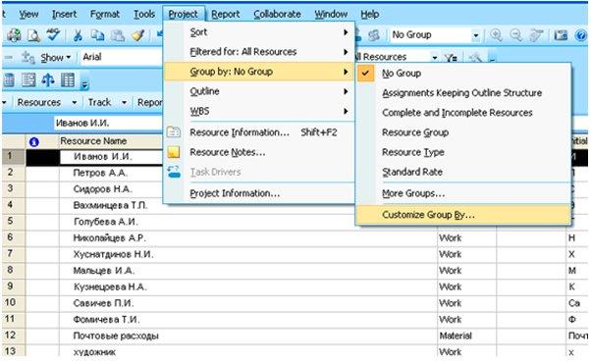This screenshot has height=364, width=591.
Task: Choose Project Information... menu item
Action: pyautogui.click(x=259, y=193)
